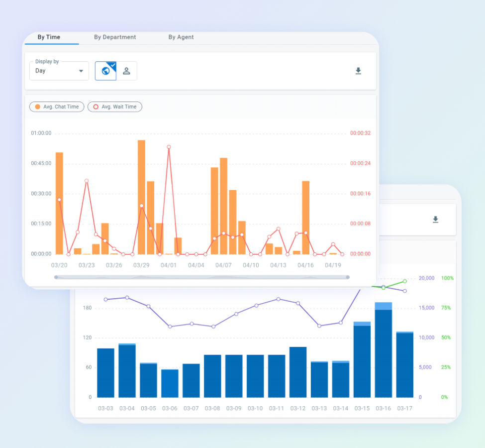The width and height of the screenshot is (485, 448).
Task: Click the 04/07 x-axis date label
Action: pyautogui.click(x=223, y=265)
